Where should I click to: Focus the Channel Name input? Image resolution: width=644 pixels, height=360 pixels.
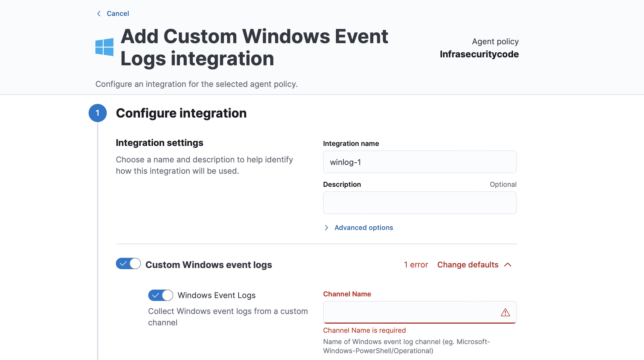coord(409,312)
